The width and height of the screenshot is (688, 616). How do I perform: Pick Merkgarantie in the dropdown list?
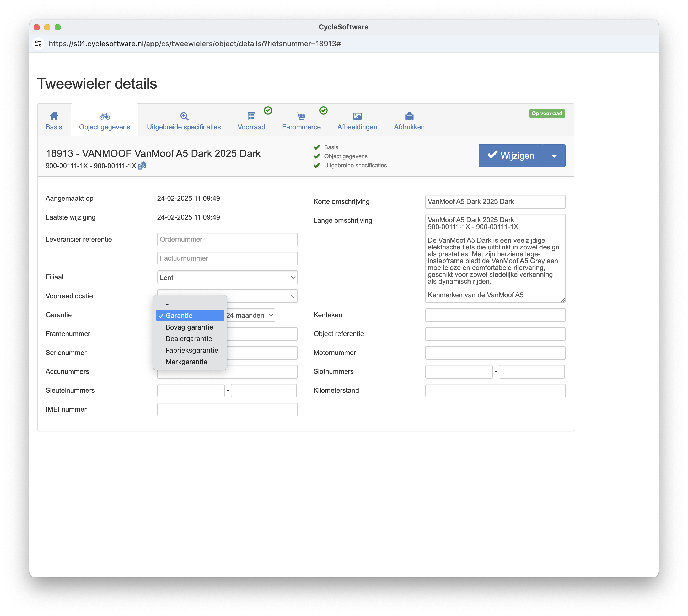coord(190,362)
